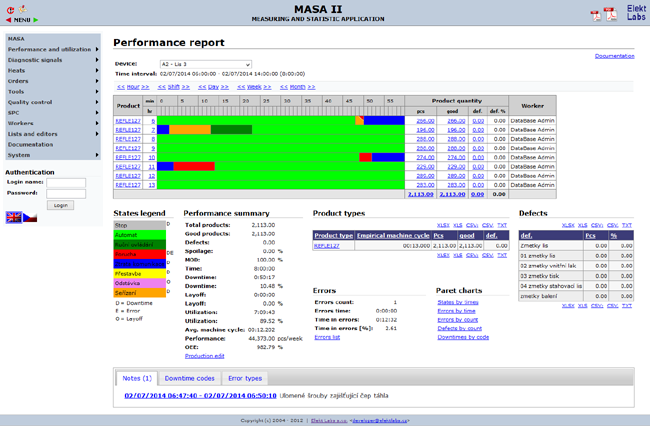Switch language with the Czech flag
The width and height of the screenshot is (650, 426).
(30, 217)
